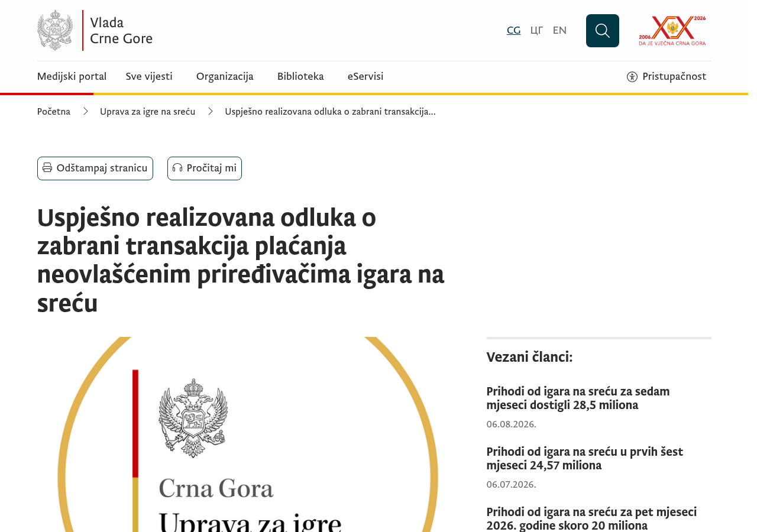Open the search magnifier button
The width and height of the screenshot is (757, 532).
point(603,31)
